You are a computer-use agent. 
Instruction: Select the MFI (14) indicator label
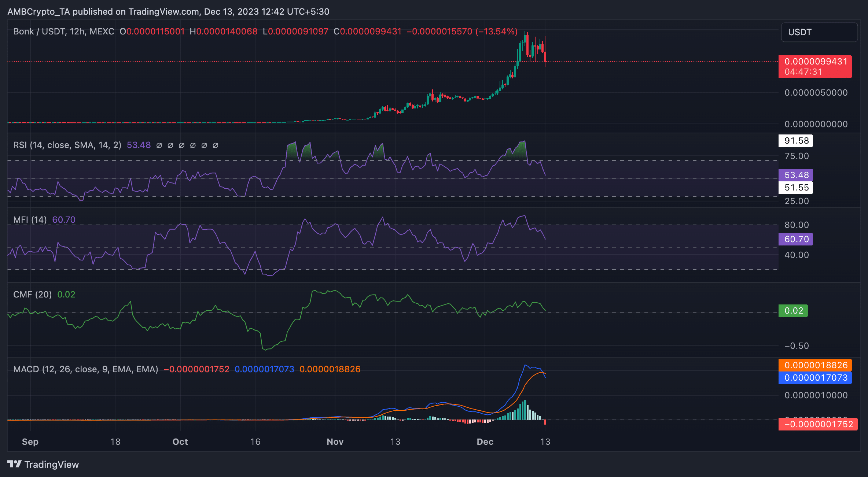pyautogui.click(x=30, y=220)
